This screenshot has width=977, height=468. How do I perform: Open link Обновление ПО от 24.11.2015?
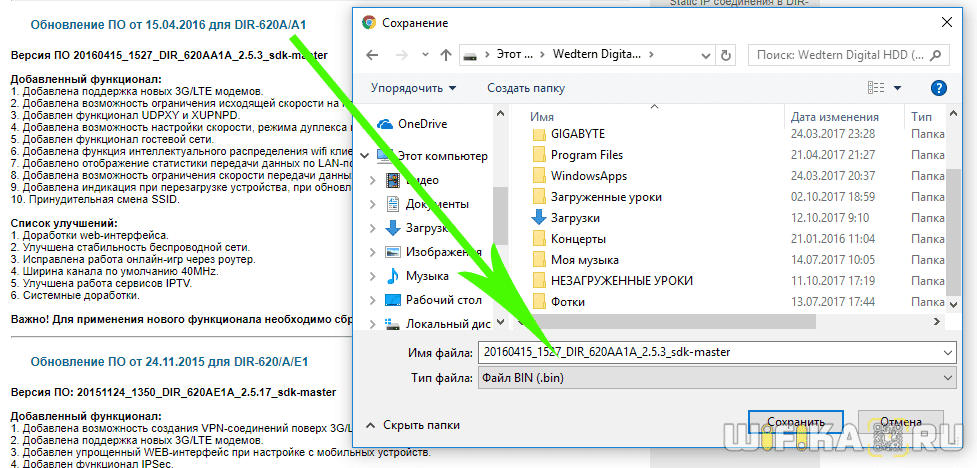coord(170,362)
